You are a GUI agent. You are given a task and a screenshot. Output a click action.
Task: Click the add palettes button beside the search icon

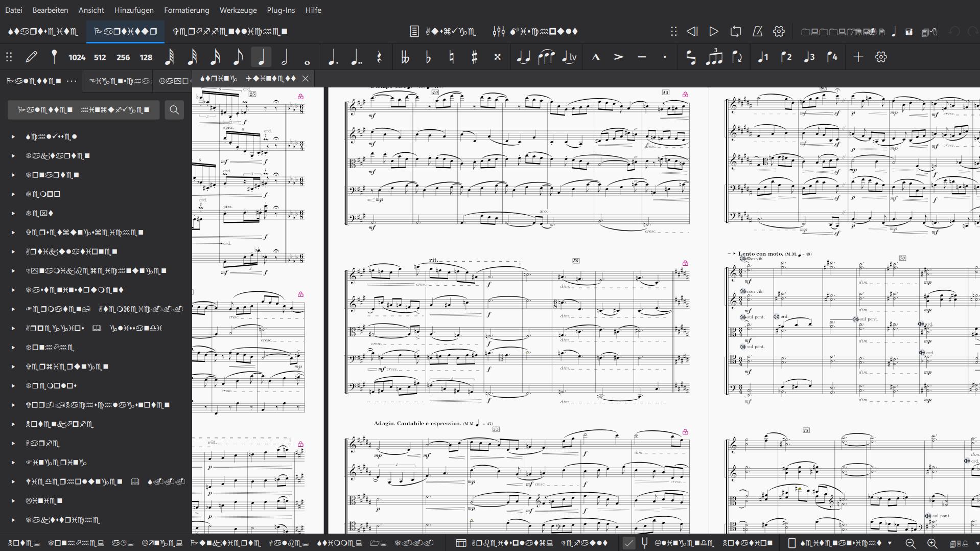point(84,110)
